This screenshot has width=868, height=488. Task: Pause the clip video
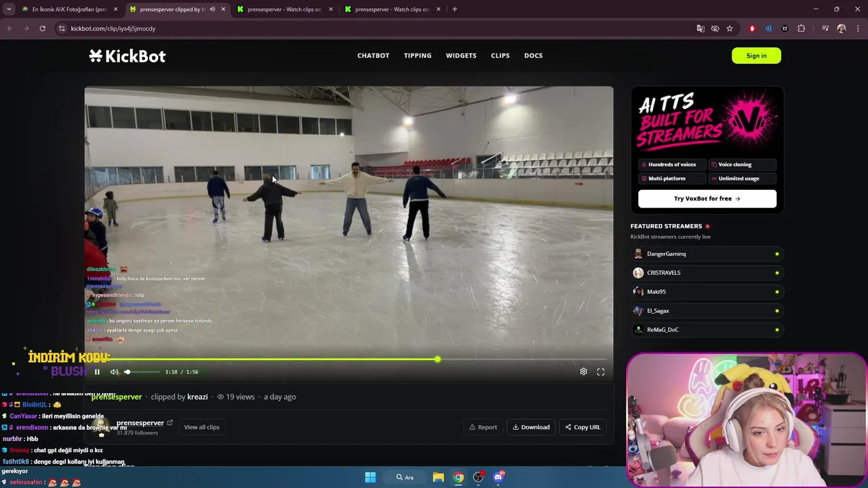[97, 371]
